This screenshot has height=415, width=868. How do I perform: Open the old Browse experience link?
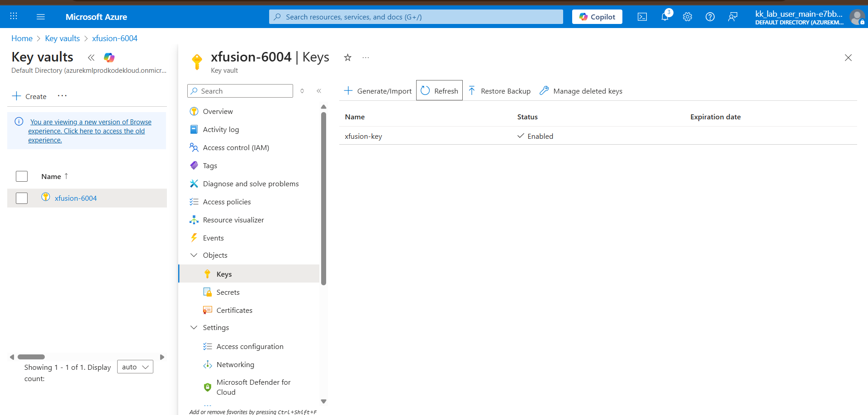pyautogui.click(x=90, y=131)
